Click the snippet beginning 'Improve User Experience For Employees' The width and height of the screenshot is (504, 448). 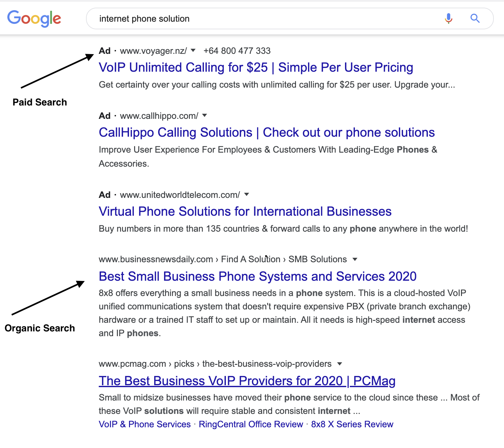click(x=268, y=156)
